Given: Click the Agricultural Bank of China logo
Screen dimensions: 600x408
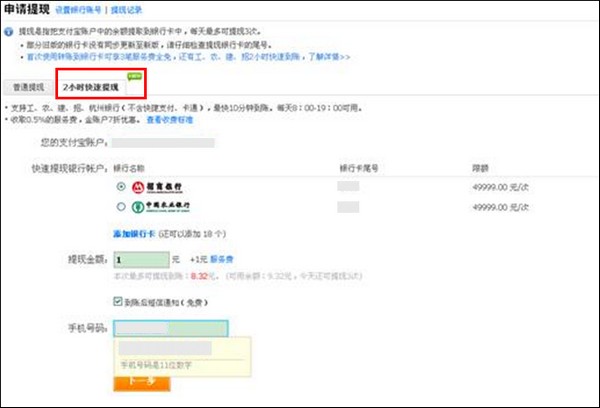Looking at the screenshot, I should pos(161,207).
